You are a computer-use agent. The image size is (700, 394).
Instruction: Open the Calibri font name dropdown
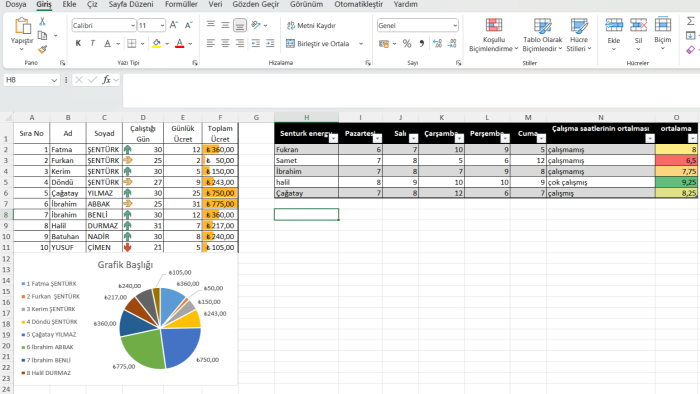point(133,25)
